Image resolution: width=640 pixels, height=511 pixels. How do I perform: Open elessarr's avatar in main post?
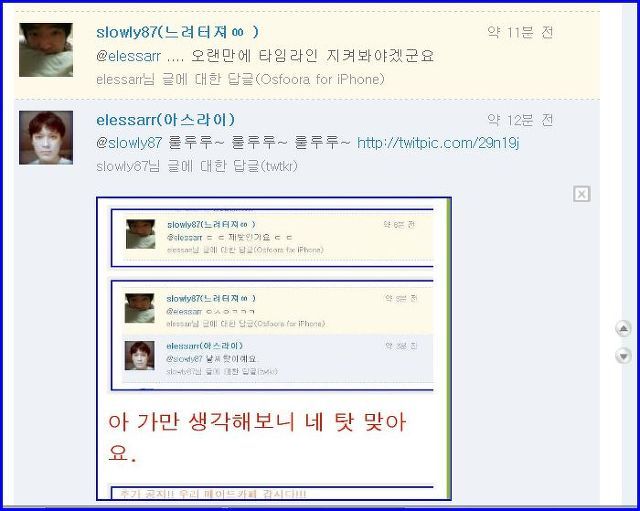point(46,138)
